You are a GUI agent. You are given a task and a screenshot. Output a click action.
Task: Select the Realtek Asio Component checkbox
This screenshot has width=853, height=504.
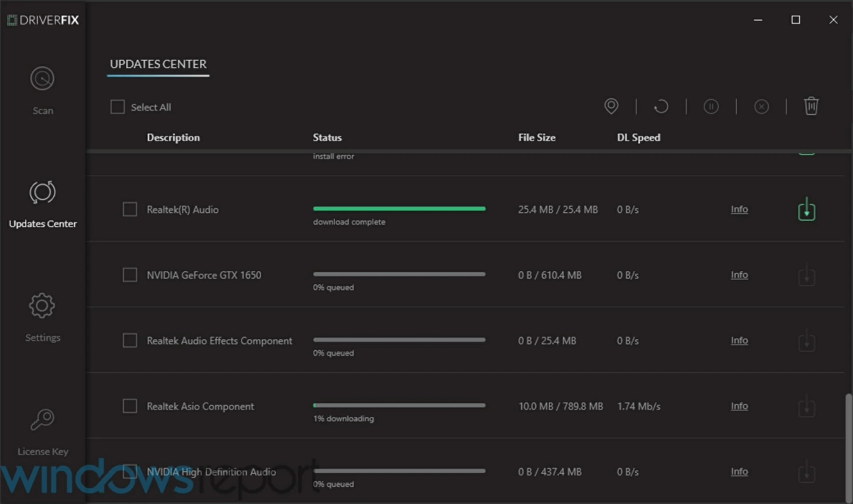[x=130, y=406]
